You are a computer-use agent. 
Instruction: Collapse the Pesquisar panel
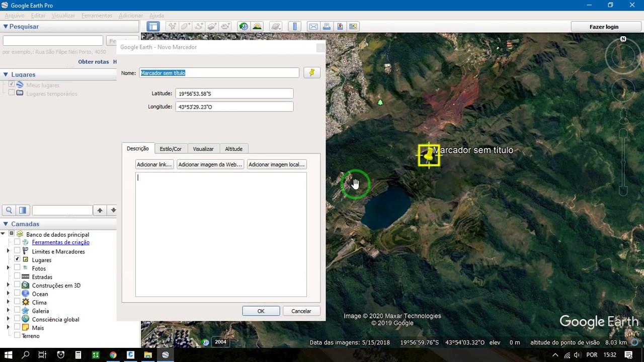(x=6, y=27)
